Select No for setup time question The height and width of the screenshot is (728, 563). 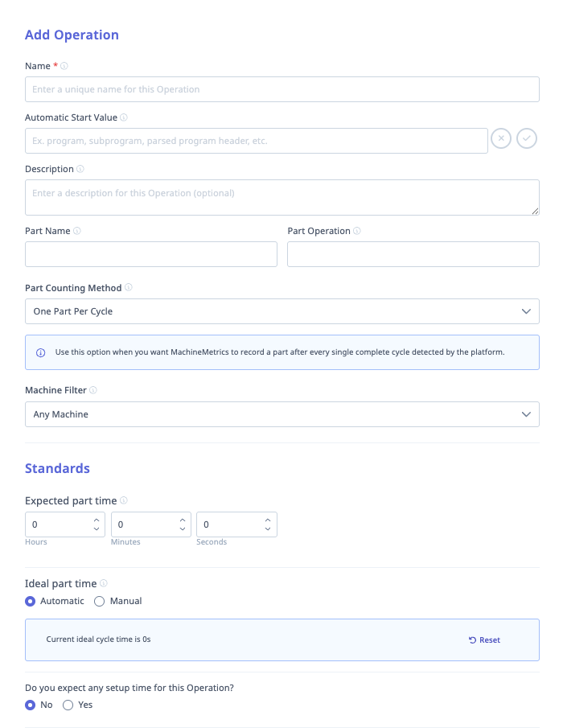(28, 705)
